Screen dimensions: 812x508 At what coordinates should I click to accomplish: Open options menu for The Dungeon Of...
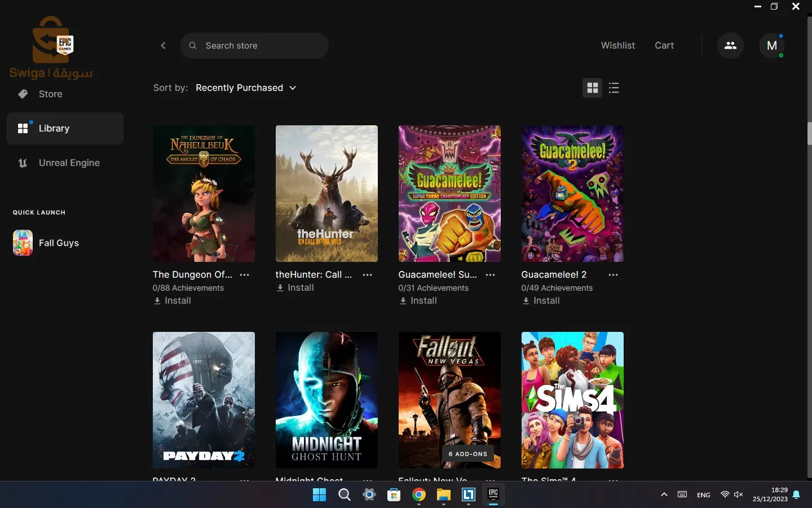(x=245, y=275)
